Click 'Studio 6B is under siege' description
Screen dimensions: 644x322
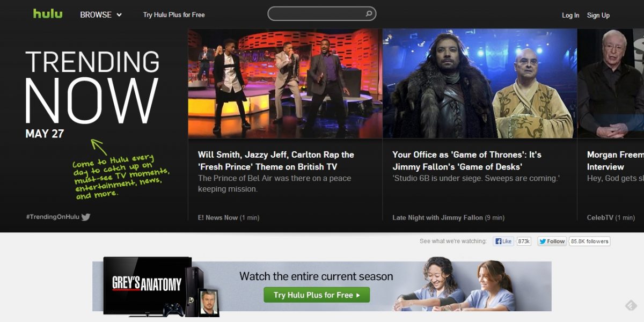pyautogui.click(x=475, y=178)
